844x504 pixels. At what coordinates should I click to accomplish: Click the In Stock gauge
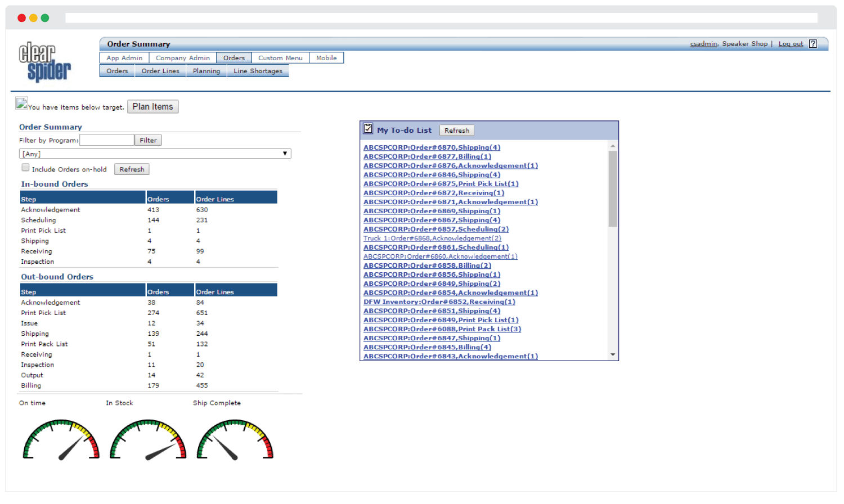pos(148,439)
